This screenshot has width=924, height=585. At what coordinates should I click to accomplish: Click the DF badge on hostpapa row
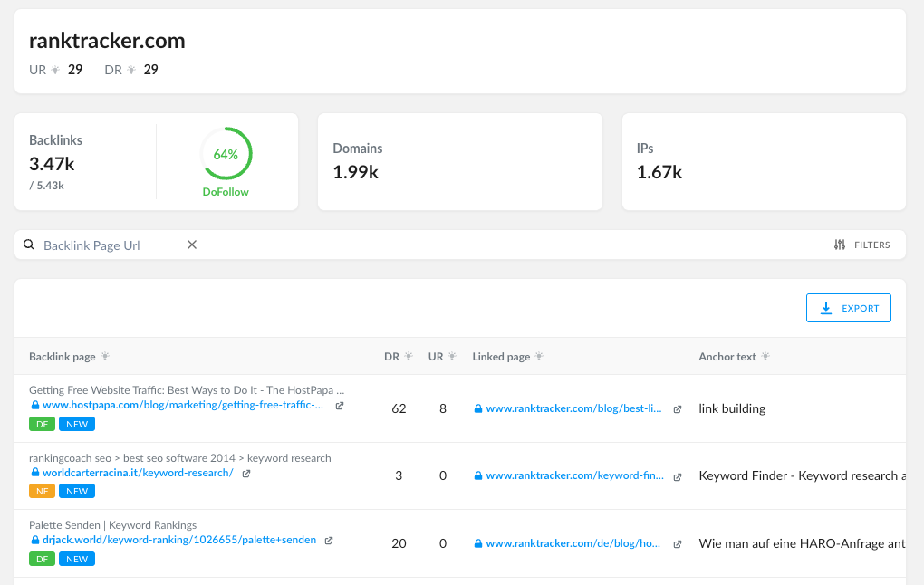[42, 424]
